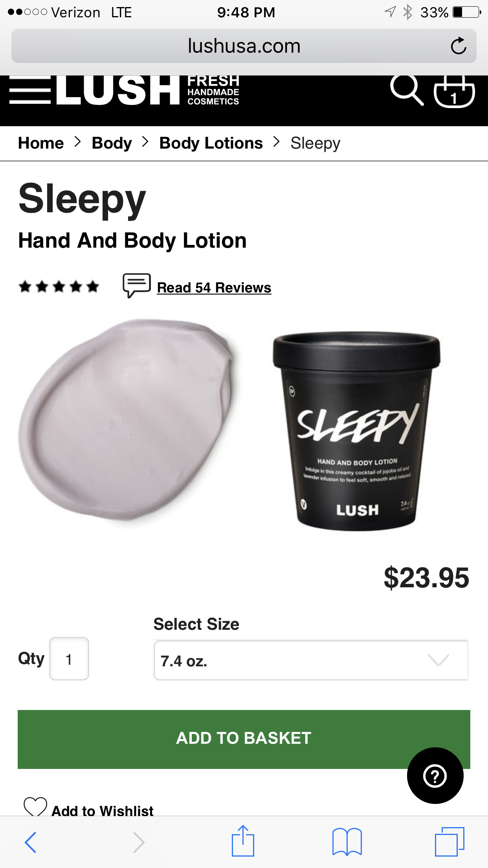
Task: Open Safari bookmarks icon
Action: pos(347,842)
